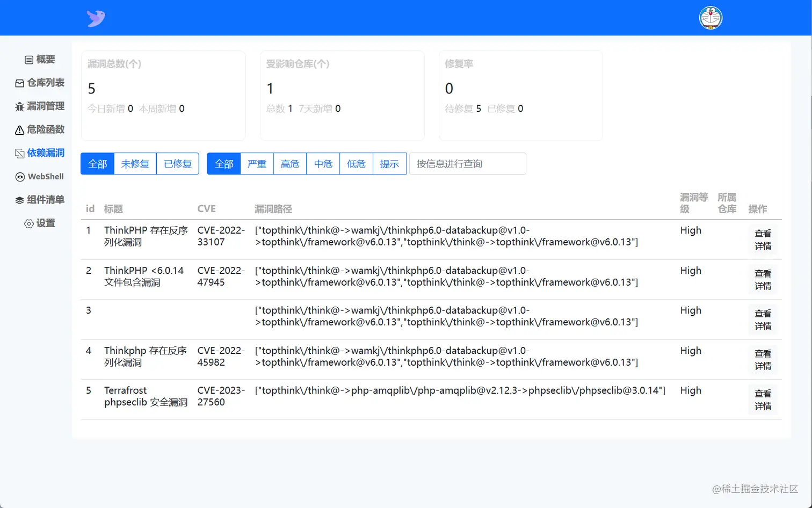Click title ThinkPHP <6.0.14 文件包含漏洞
This screenshot has width=812, height=508.
pos(144,277)
